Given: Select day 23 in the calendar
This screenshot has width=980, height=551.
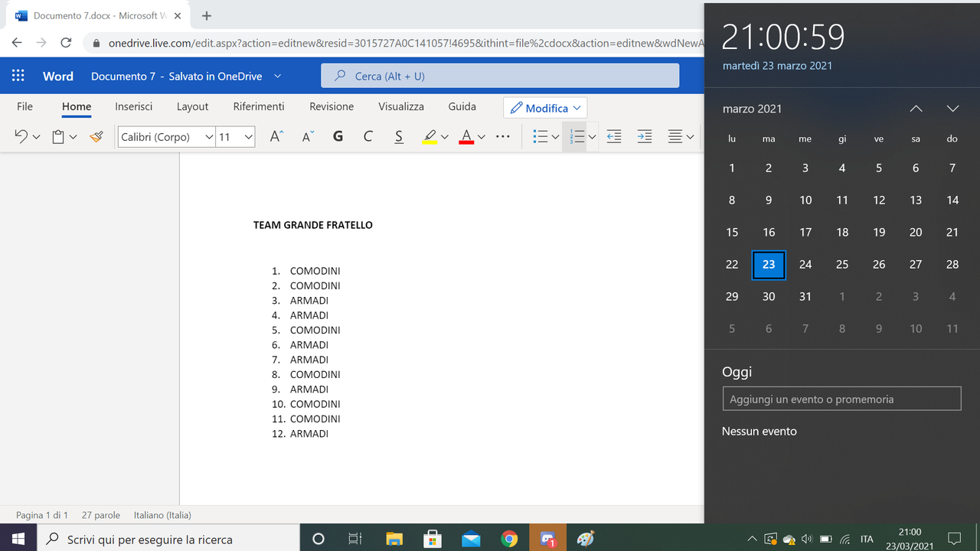Looking at the screenshot, I should click(x=769, y=265).
